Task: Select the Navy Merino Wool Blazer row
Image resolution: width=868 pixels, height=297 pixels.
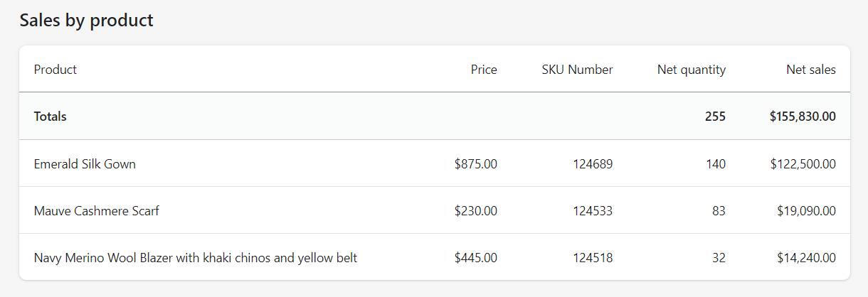Action: [x=196, y=258]
